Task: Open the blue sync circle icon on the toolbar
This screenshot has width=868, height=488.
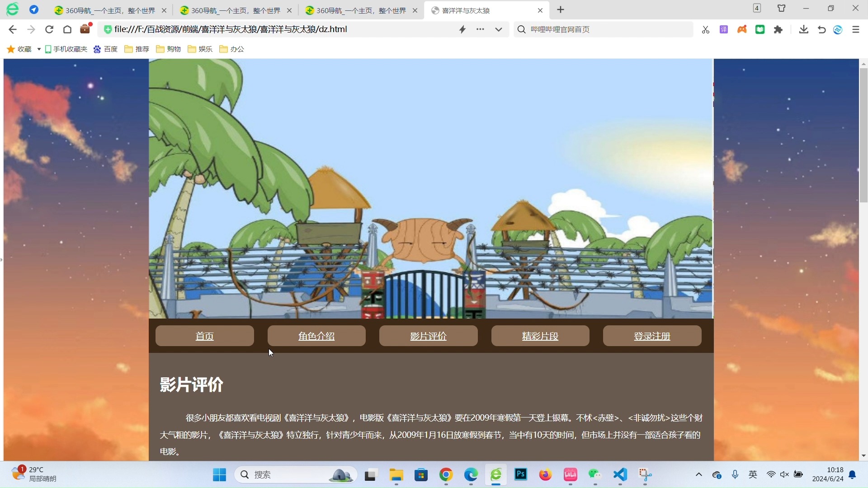Action: (x=838, y=29)
